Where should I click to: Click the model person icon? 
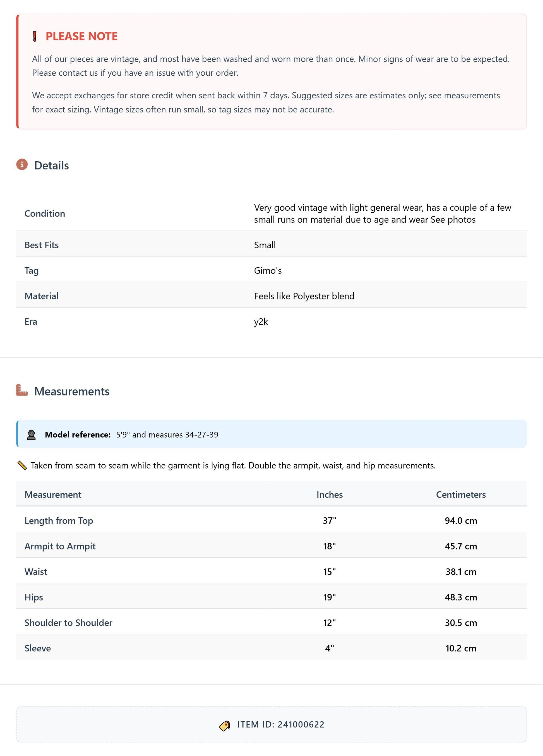(x=31, y=435)
